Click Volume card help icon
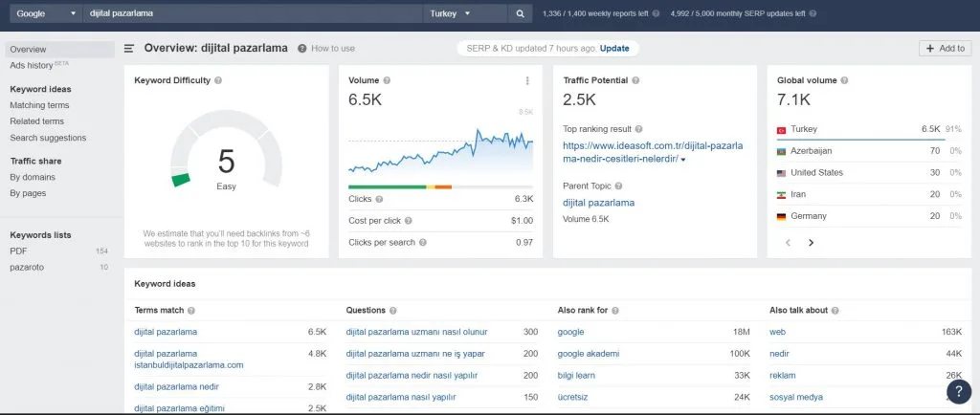The width and height of the screenshot is (980, 415). tap(387, 80)
